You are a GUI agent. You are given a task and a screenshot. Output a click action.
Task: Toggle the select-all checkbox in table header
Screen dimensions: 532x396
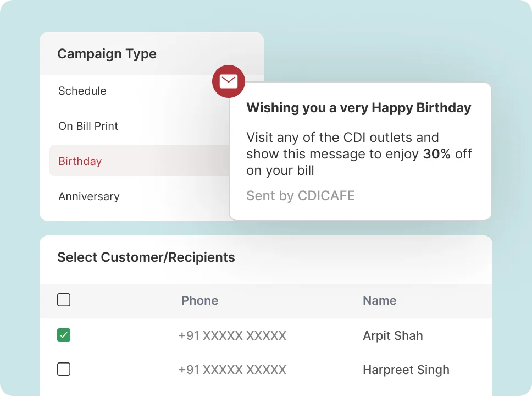coord(64,300)
